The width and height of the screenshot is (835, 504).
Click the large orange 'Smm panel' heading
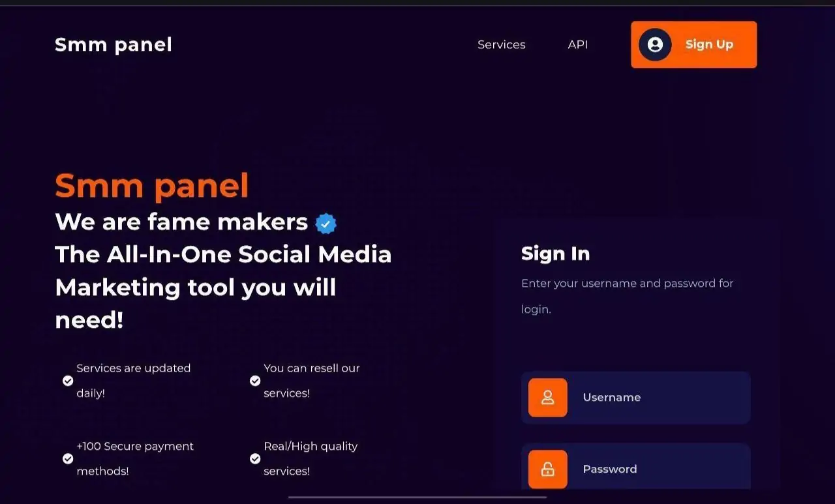152,186
